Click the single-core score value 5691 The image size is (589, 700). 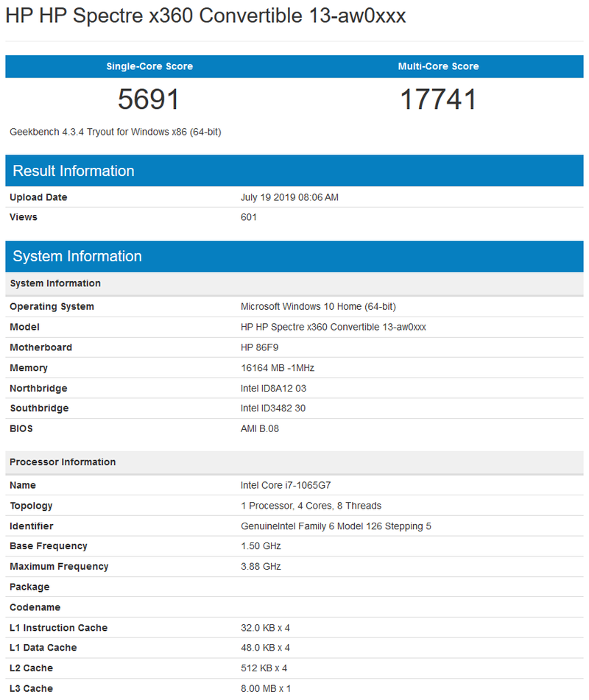(149, 99)
